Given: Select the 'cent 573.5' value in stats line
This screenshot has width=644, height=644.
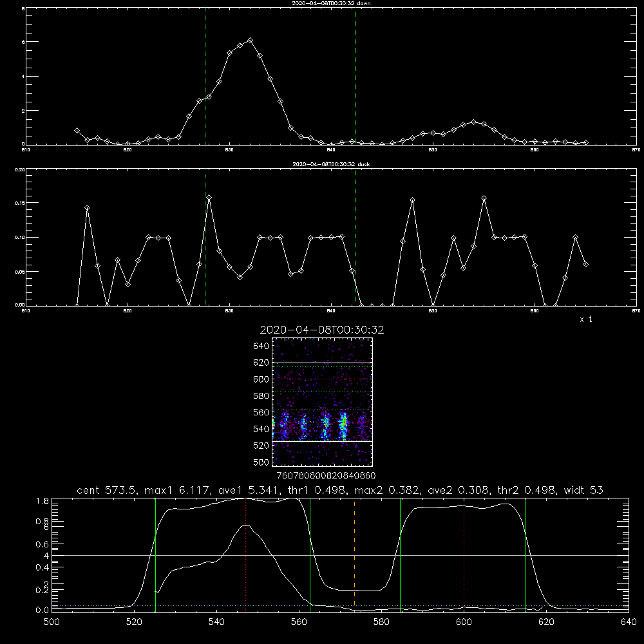Looking at the screenshot, I should coord(106,490).
